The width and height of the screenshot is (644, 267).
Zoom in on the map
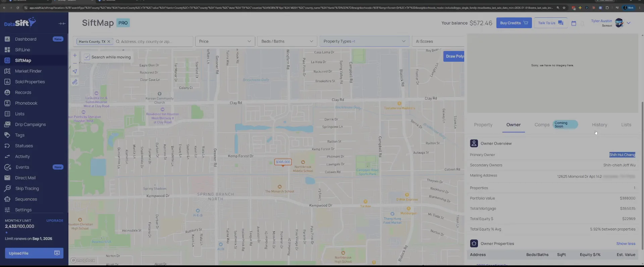click(x=75, y=55)
